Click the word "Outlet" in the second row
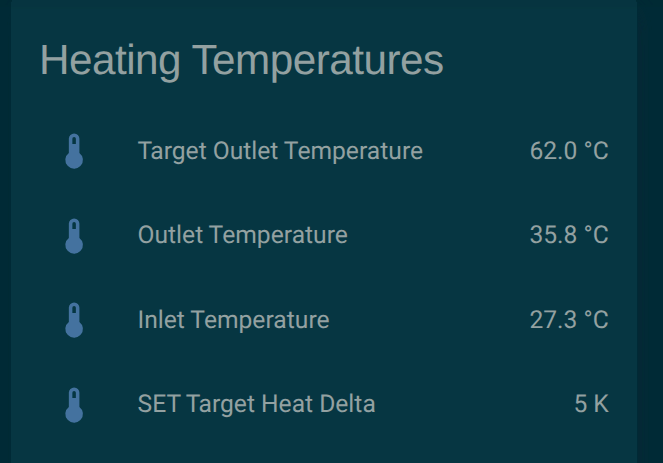663x463 pixels. point(171,236)
